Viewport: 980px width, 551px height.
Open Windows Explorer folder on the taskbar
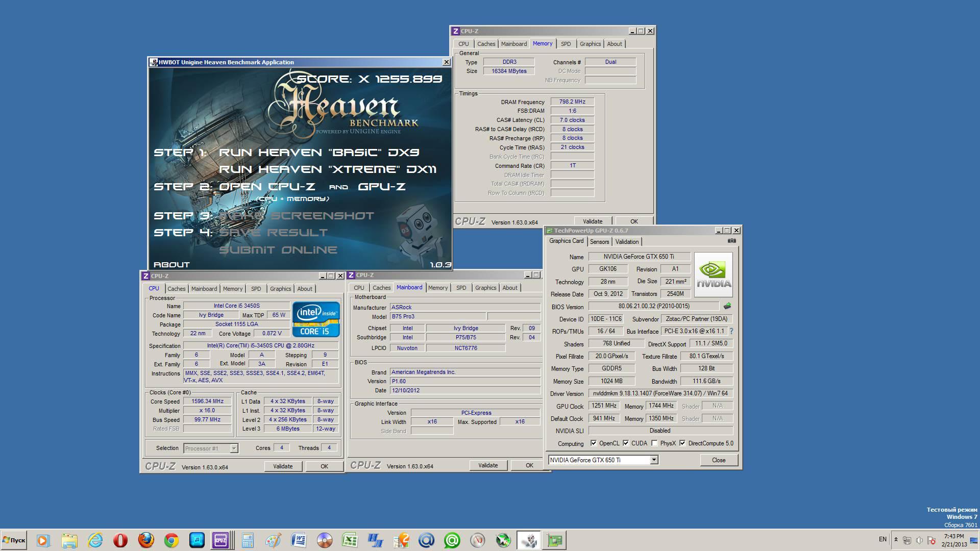[69, 540]
